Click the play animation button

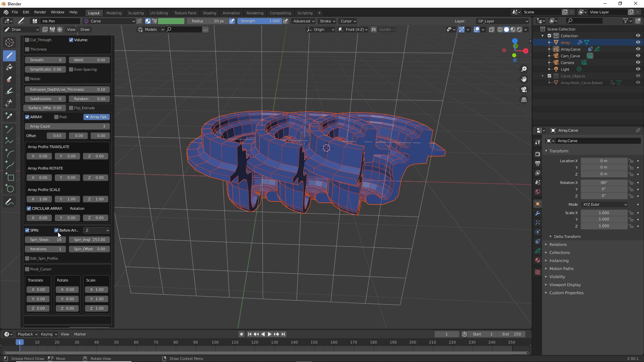(x=270, y=334)
